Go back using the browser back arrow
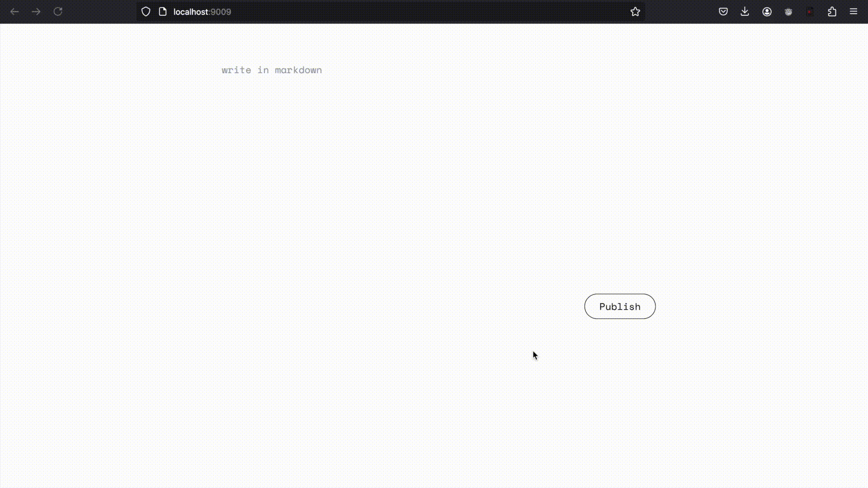868x488 pixels. 14,12
